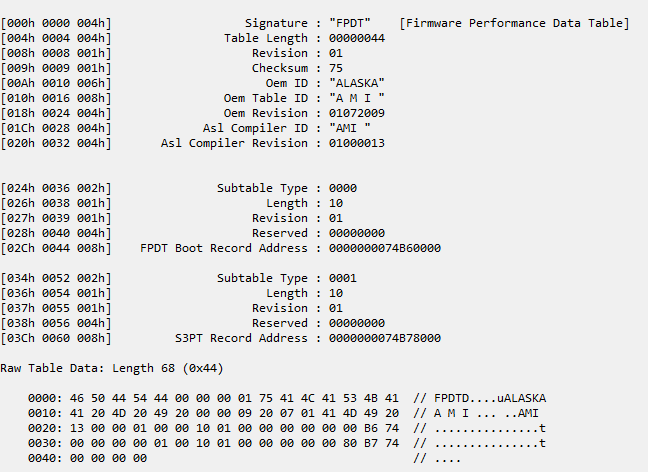Select Asl Compiler Revision value 01000013

357,143
